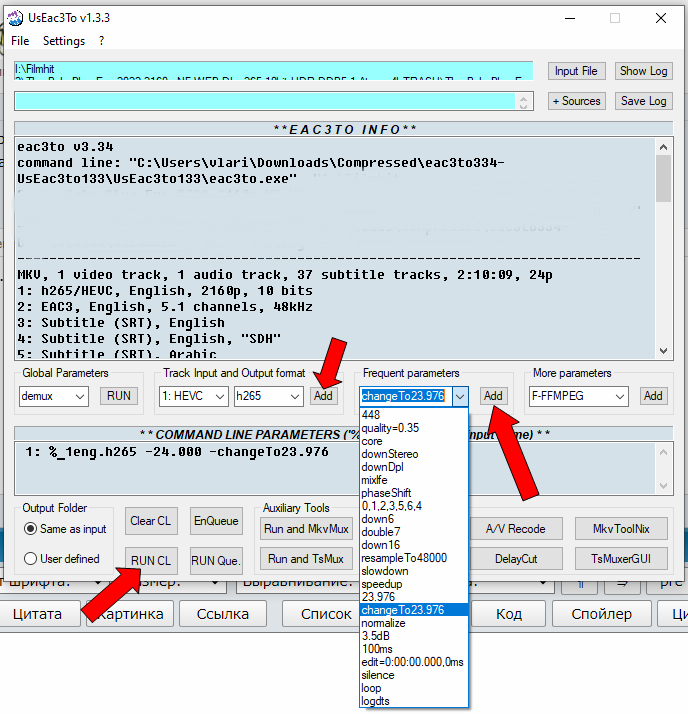Launch MkvToolNix auxiliary tool
The width and height of the screenshot is (688, 714).
coord(620,528)
